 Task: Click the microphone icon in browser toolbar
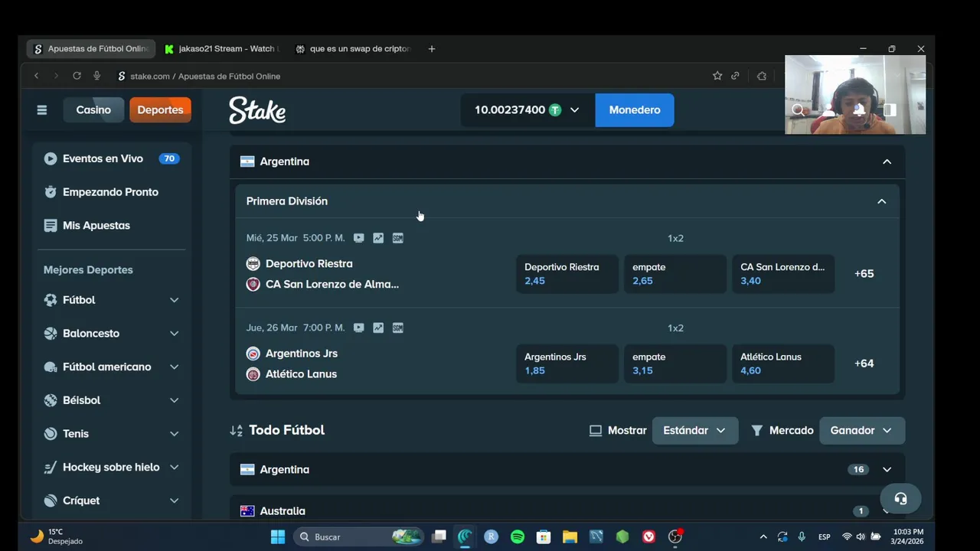click(x=96, y=76)
